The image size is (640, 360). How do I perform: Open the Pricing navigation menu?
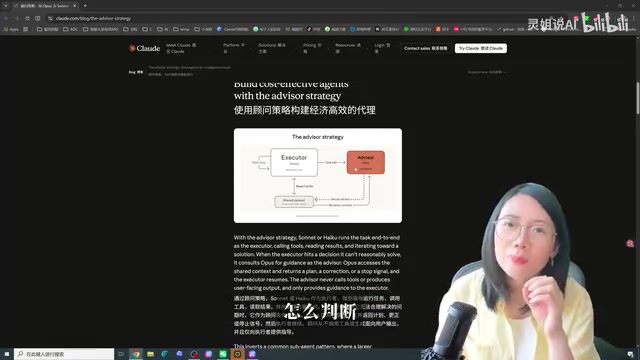[x=312, y=48]
